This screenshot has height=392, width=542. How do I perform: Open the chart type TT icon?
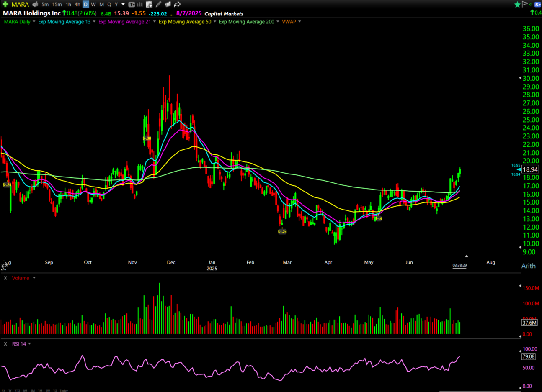(132, 4)
